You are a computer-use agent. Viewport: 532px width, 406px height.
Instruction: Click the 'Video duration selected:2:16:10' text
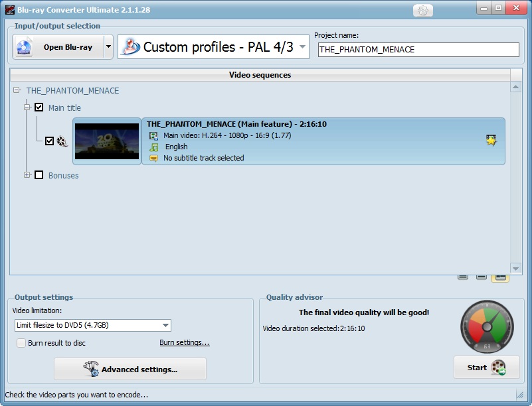pos(313,328)
